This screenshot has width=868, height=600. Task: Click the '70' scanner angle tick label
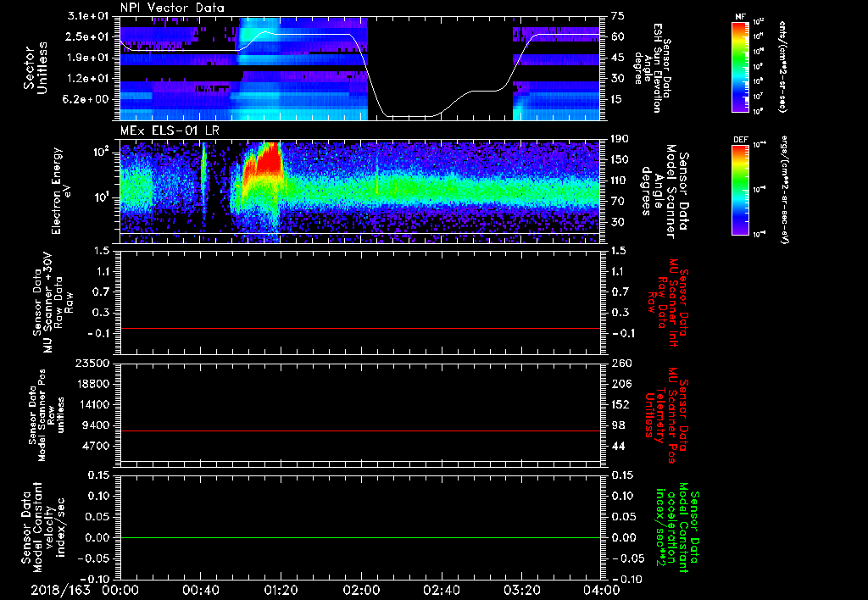(618, 202)
